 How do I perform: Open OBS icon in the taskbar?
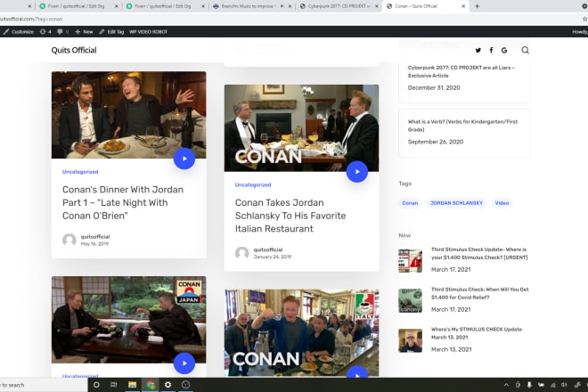click(185, 385)
